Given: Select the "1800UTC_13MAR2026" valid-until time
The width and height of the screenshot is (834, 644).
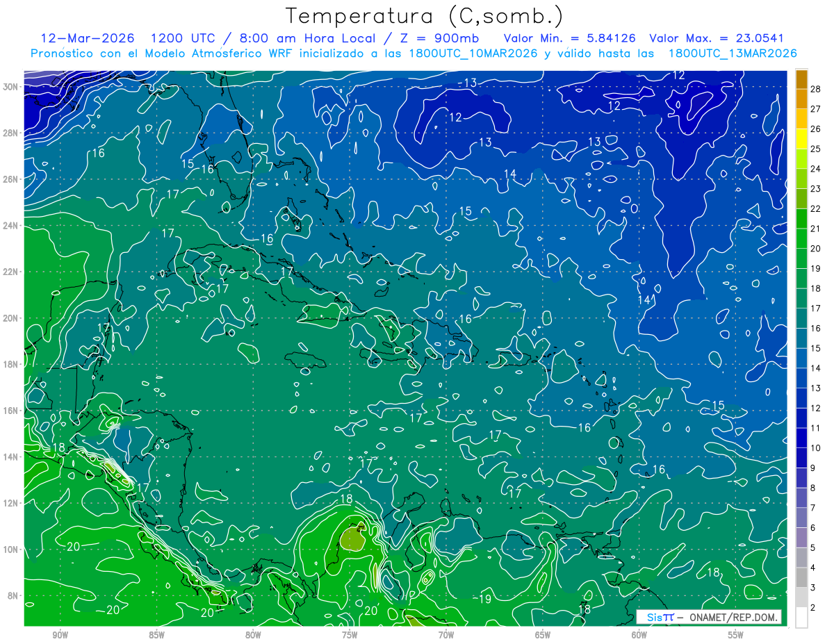Looking at the screenshot, I should (733, 53).
